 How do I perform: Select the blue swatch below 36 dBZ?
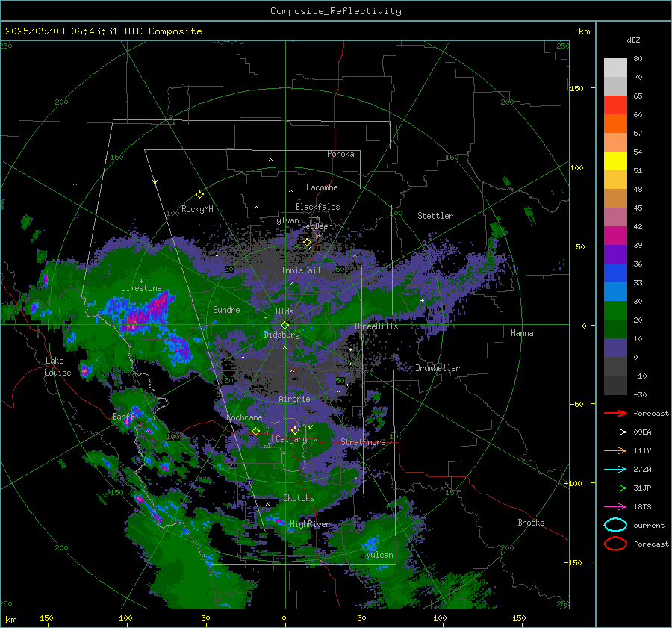(615, 273)
